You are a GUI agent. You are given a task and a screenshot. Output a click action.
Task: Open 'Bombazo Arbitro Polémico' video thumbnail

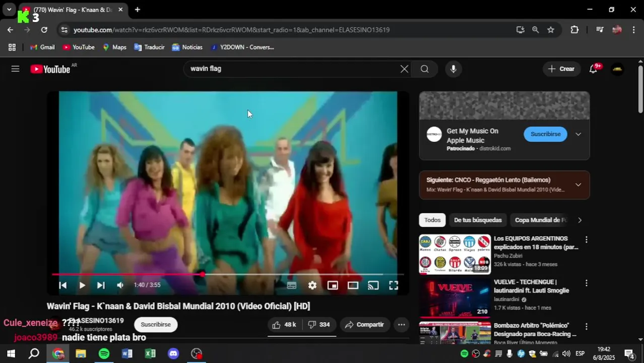tap(455, 332)
